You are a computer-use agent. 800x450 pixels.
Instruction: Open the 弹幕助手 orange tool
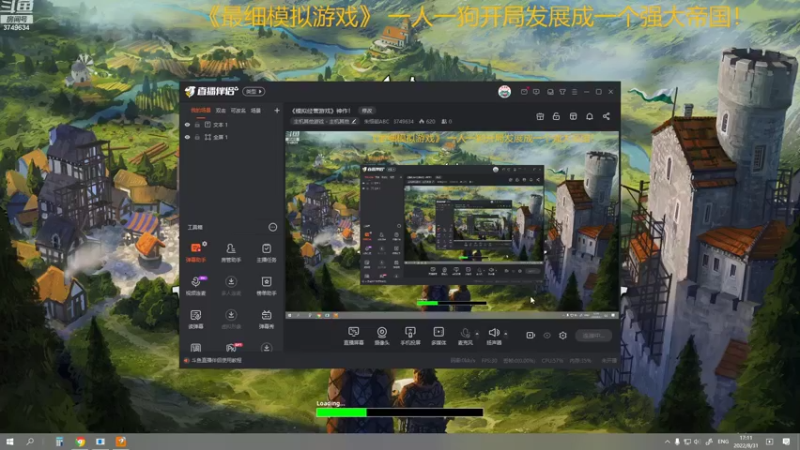pos(196,252)
